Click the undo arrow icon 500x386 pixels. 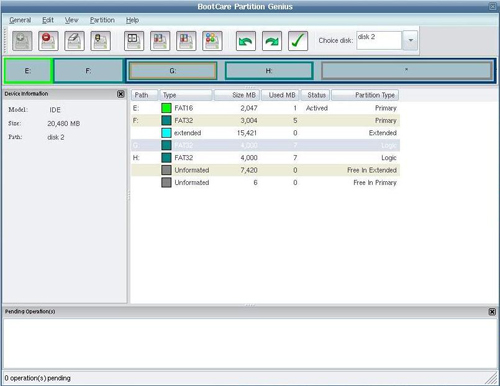(x=246, y=41)
